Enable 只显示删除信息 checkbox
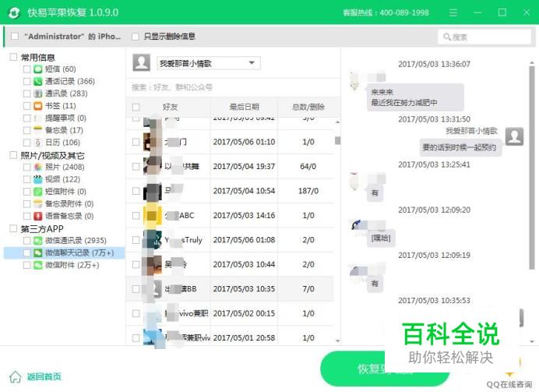Viewport: 539px width, 392px height. (136, 37)
